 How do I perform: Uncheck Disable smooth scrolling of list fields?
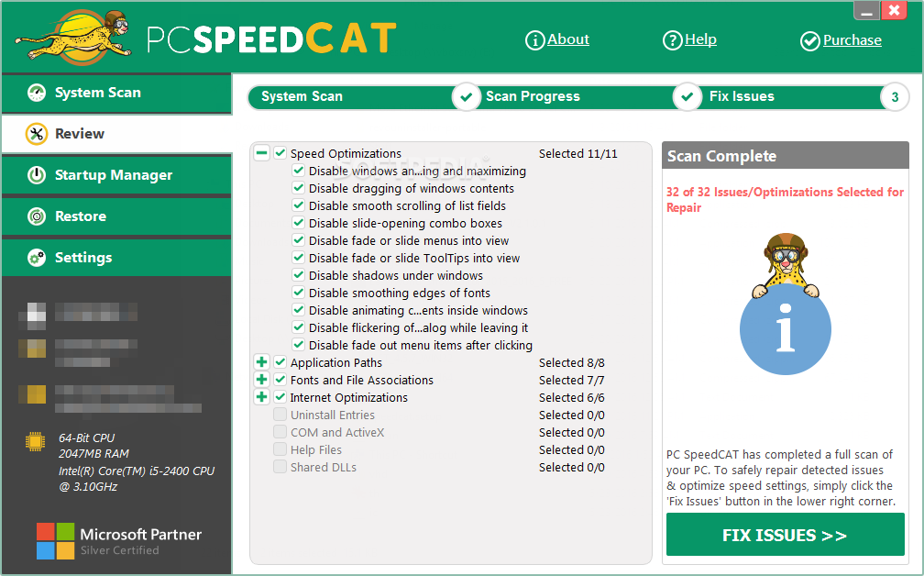tap(298, 205)
